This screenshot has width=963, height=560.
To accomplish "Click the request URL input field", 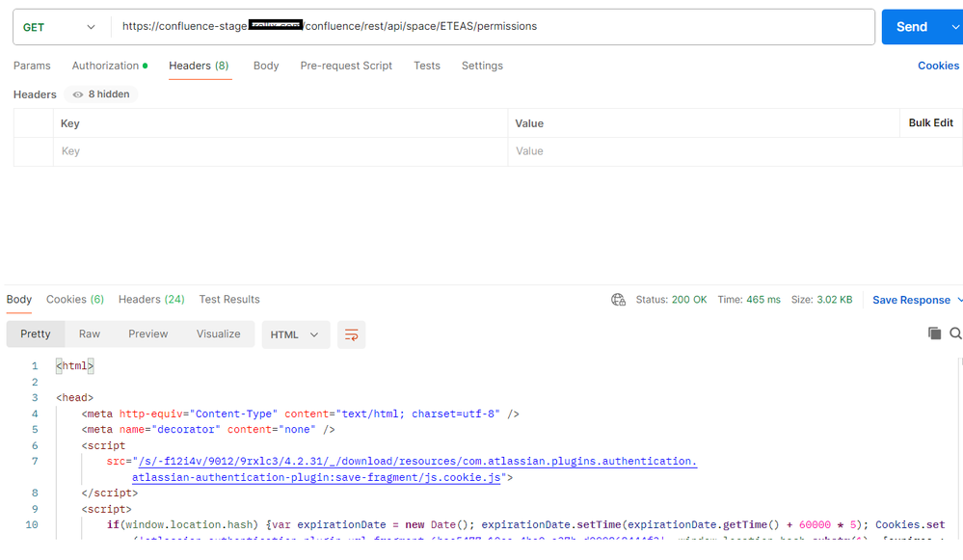I will [482, 26].
